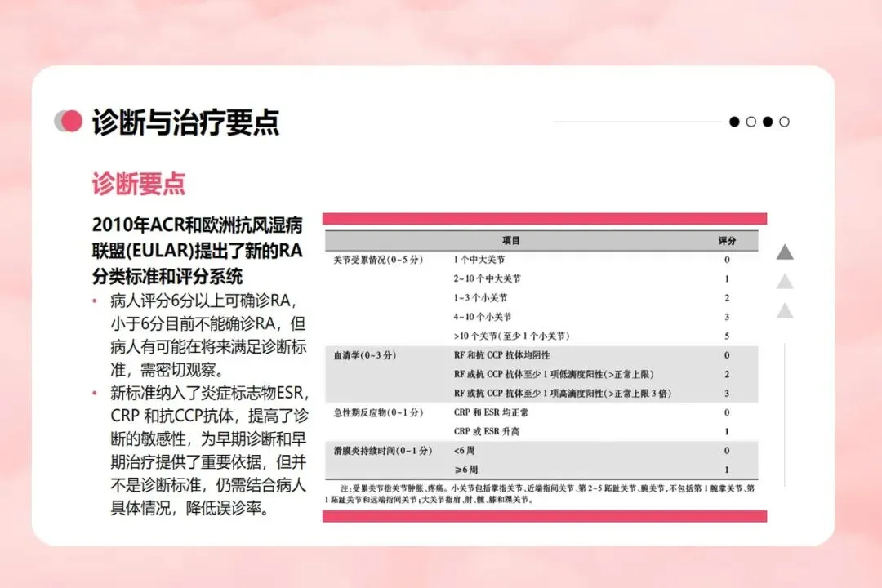Click the row text 2~10个中大关节
Screen dimensions: 882x588
(487, 278)
